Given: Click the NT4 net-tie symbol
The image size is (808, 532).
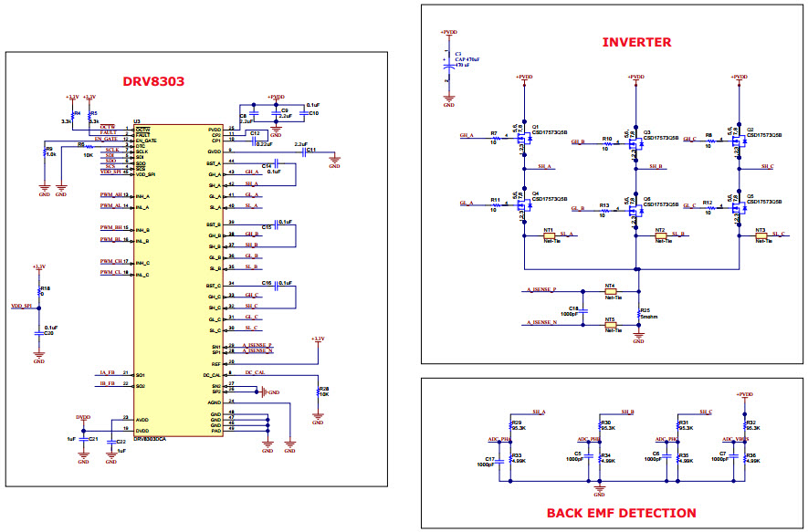Looking at the screenshot, I should point(611,291).
